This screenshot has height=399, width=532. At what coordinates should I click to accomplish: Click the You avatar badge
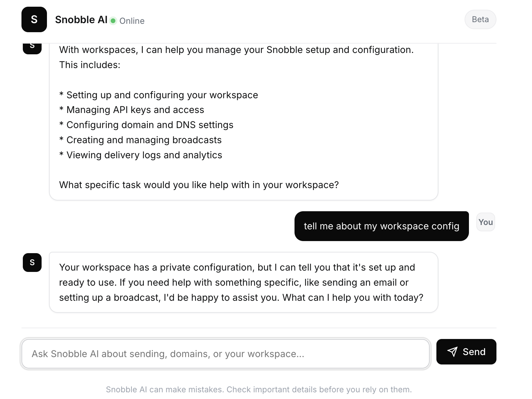(486, 222)
